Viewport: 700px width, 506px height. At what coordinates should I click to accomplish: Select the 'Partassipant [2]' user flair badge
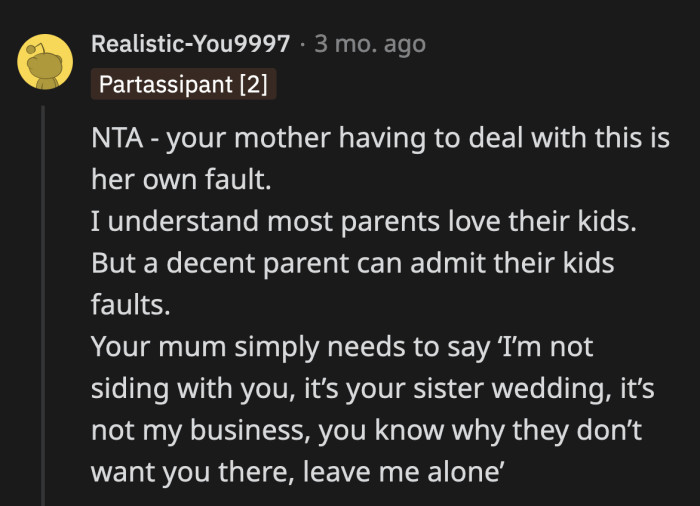(x=183, y=84)
